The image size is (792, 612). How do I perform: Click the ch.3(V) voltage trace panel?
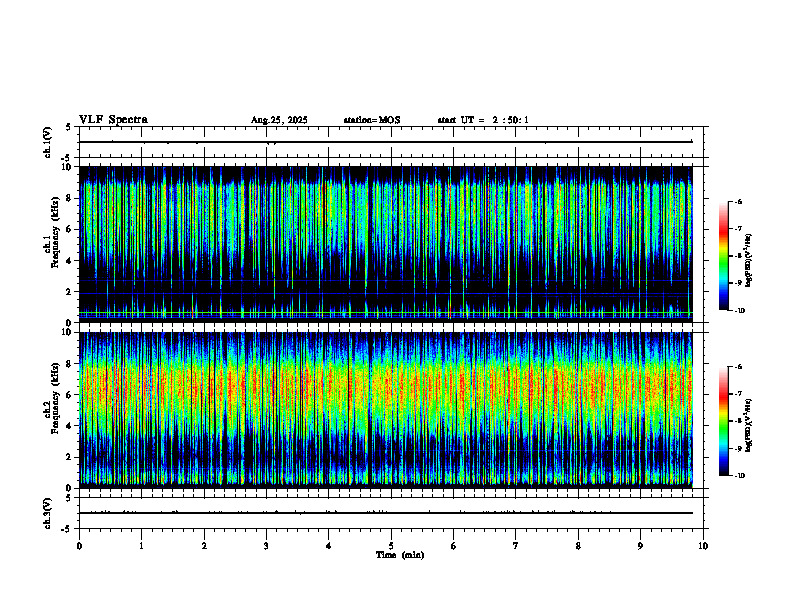pos(391,513)
